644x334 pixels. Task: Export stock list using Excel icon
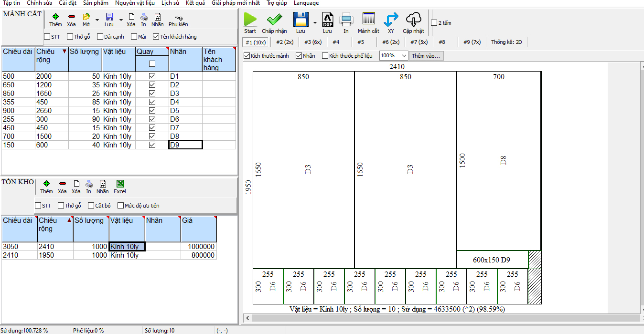(x=120, y=184)
